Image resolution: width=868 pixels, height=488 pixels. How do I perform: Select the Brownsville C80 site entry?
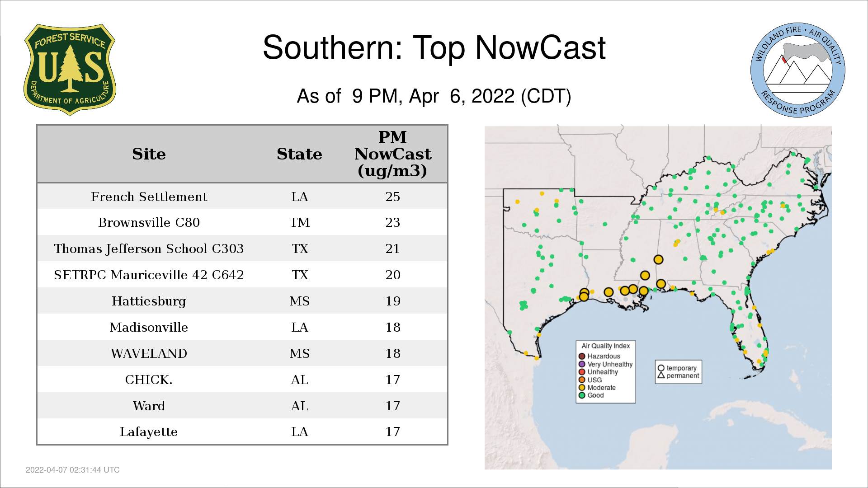(149, 222)
